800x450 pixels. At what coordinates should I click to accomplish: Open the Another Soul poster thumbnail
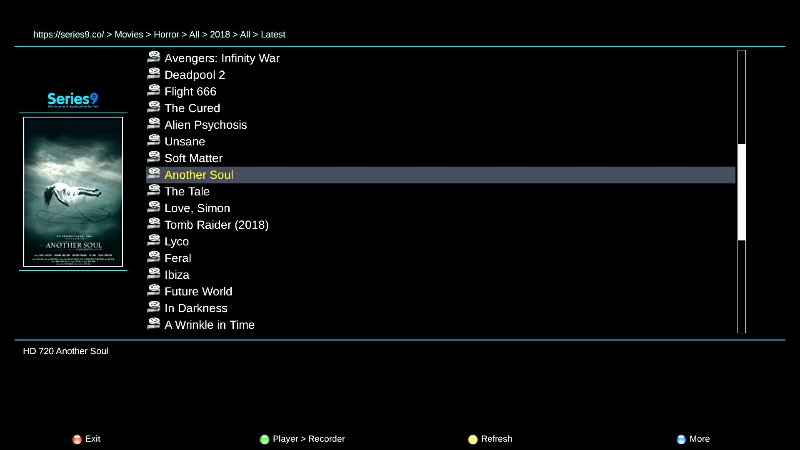tap(73, 192)
